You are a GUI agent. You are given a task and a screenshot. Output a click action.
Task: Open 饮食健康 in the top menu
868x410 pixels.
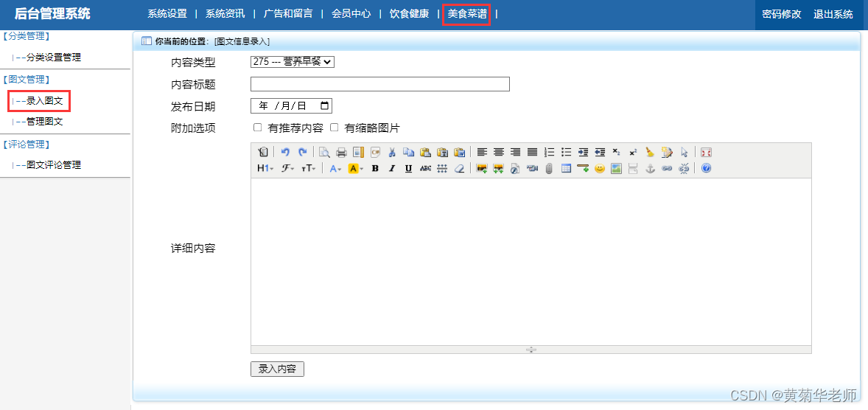pyautogui.click(x=409, y=14)
